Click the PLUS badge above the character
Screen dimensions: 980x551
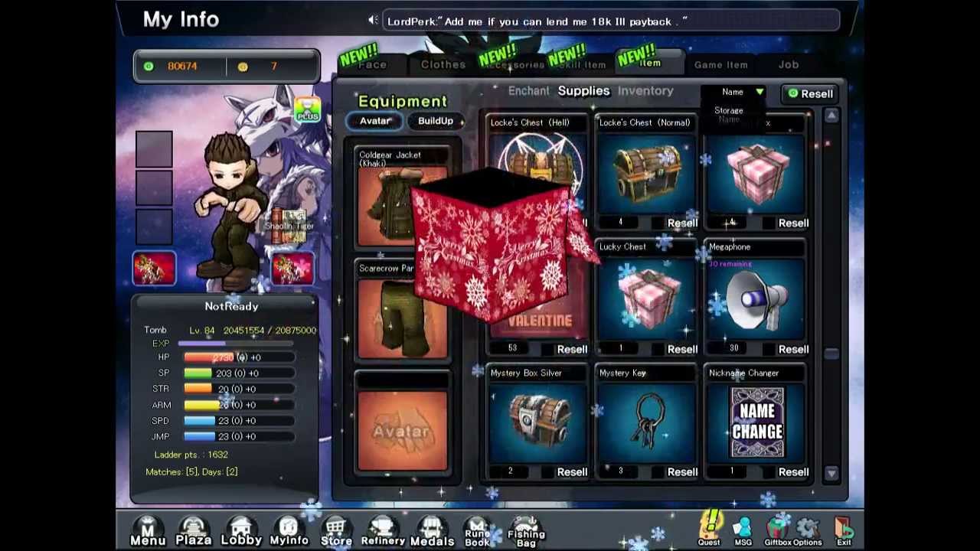[307, 109]
